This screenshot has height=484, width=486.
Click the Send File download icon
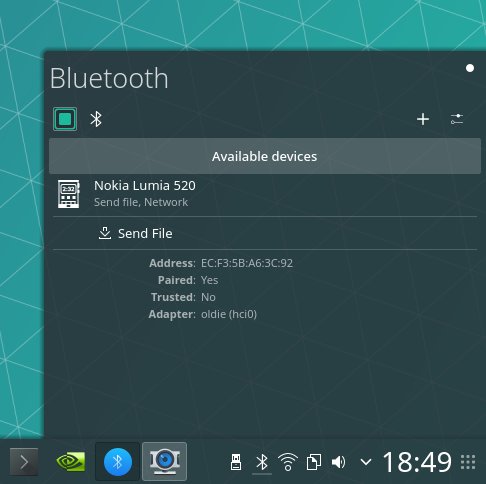[105, 233]
